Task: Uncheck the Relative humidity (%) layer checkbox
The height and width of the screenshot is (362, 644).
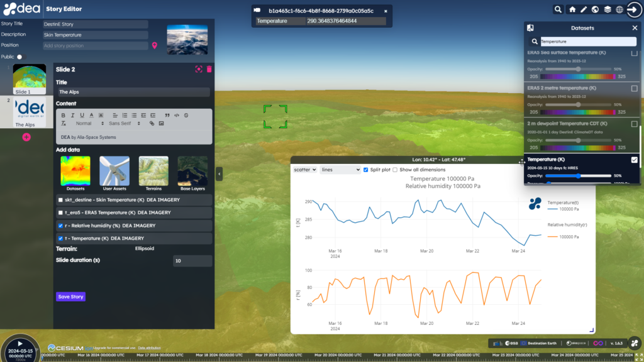Action: (x=60, y=226)
